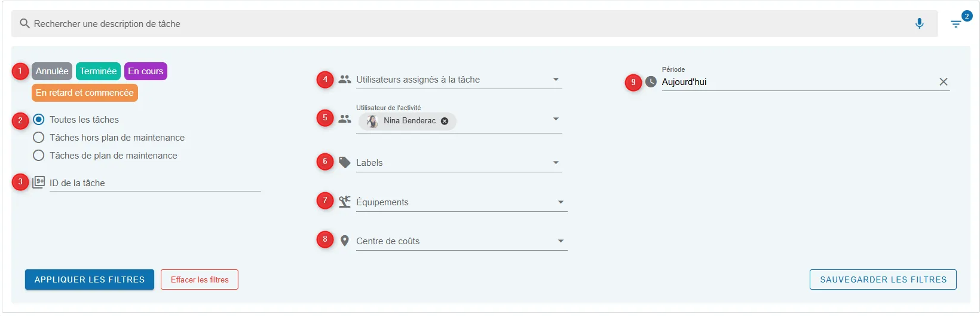
Task: Click the search magnifier icon
Action: tap(24, 23)
